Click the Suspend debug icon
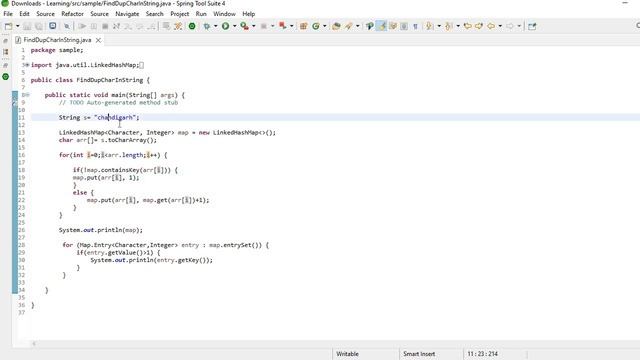Viewport: 640px width, 360px height. 93,26
